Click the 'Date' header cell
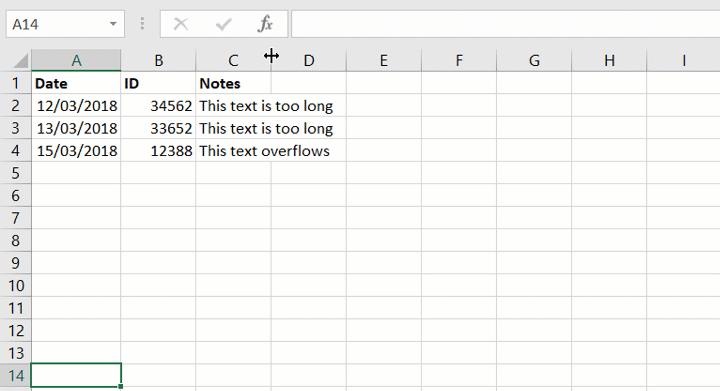Image resolution: width=720 pixels, height=391 pixels. pyautogui.click(x=76, y=83)
